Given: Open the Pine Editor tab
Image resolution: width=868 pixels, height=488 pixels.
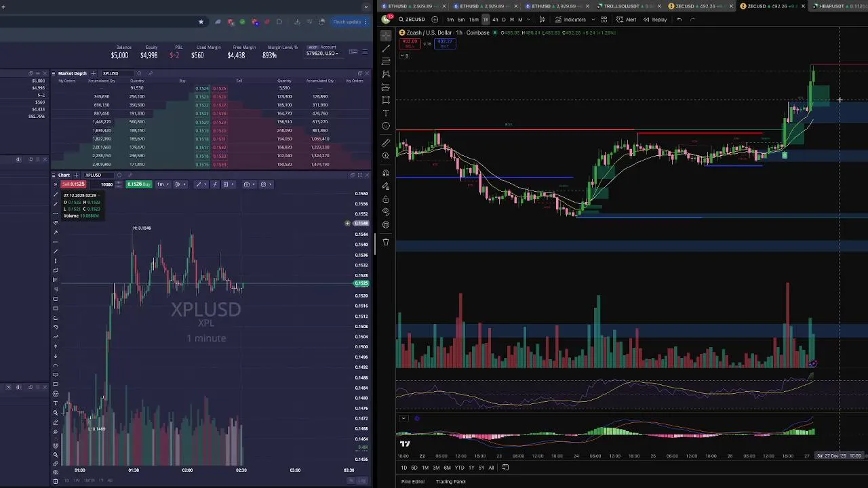Looking at the screenshot, I should tap(413, 481).
